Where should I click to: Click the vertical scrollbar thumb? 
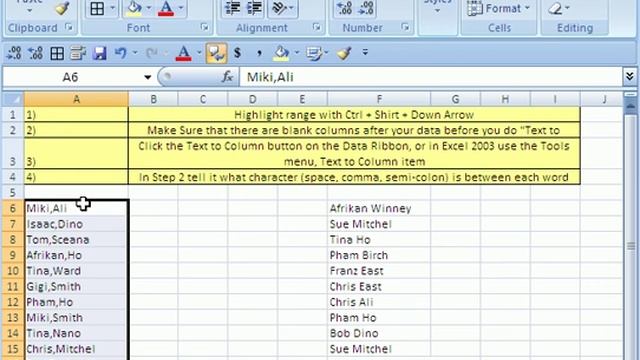[631, 246]
